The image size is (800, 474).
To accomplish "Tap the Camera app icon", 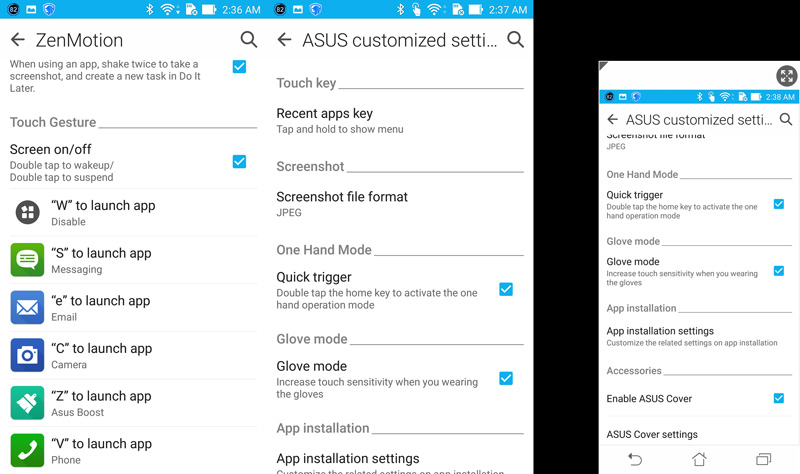I will tap(27, 355).
